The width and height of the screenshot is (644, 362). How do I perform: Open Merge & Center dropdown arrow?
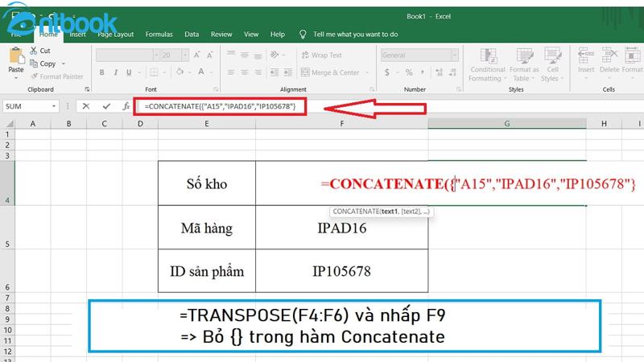tap(367, 72)
